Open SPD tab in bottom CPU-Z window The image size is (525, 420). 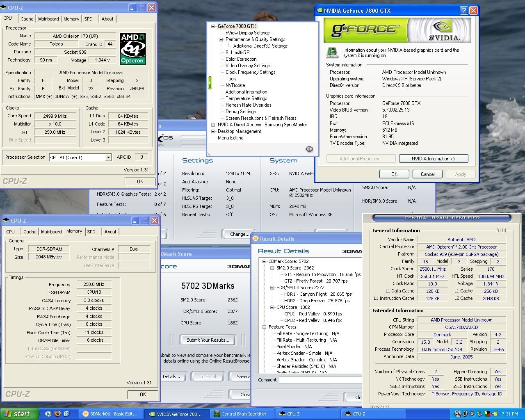click(91, 232)
